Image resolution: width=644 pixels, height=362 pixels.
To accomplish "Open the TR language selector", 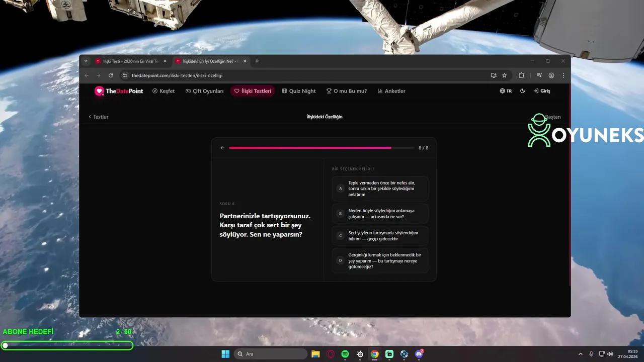I will (506, 91).
